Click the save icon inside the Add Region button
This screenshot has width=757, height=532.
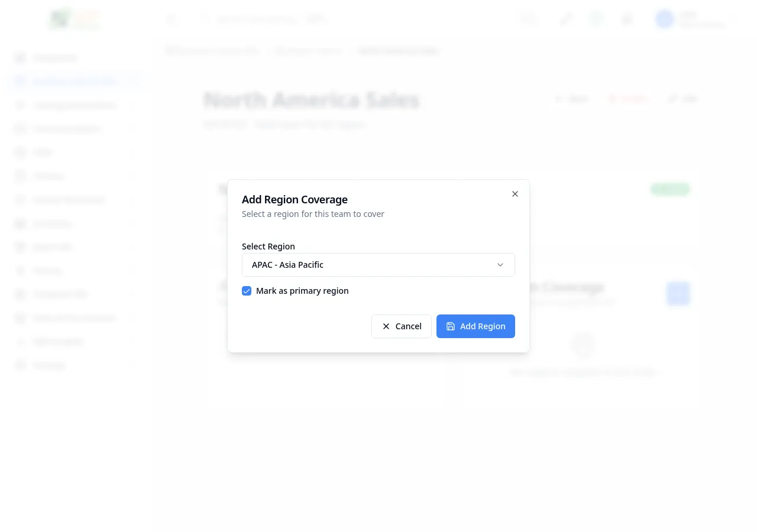tap(451, 326)
